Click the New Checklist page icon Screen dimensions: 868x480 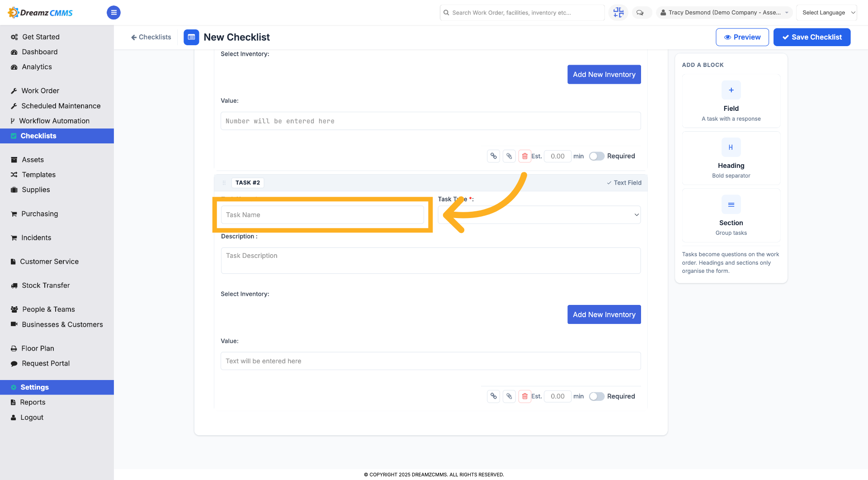[x=191, y=37]
